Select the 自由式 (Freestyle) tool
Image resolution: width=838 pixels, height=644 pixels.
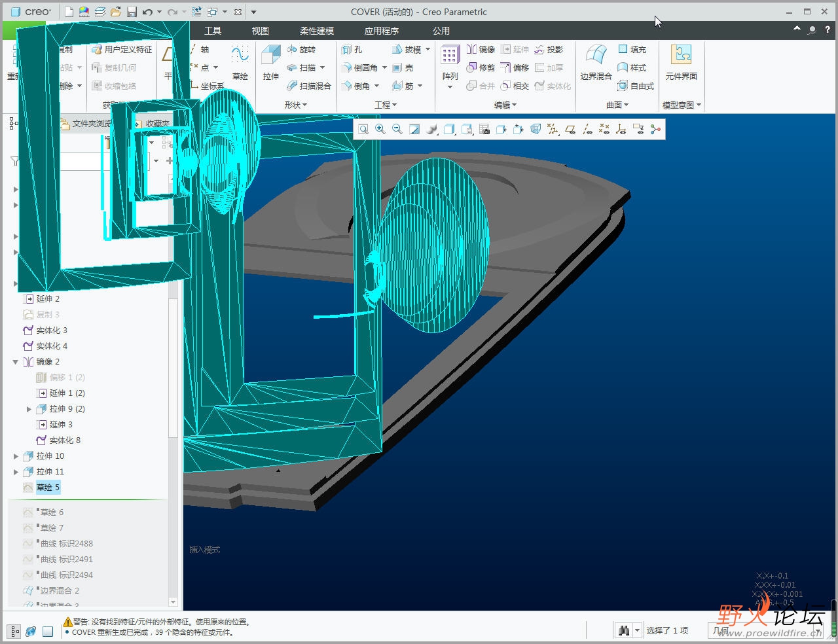click(636, 86)
